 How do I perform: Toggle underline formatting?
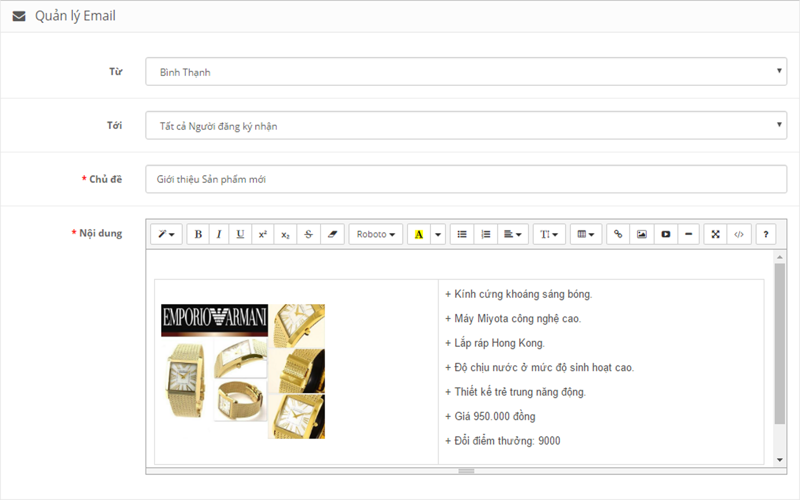[x=240, y=234]
